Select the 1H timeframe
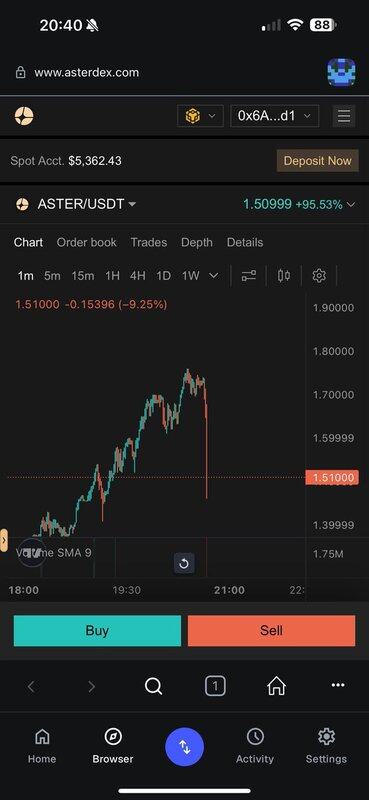This screenshot has height=800, width=369. [112, 276]
